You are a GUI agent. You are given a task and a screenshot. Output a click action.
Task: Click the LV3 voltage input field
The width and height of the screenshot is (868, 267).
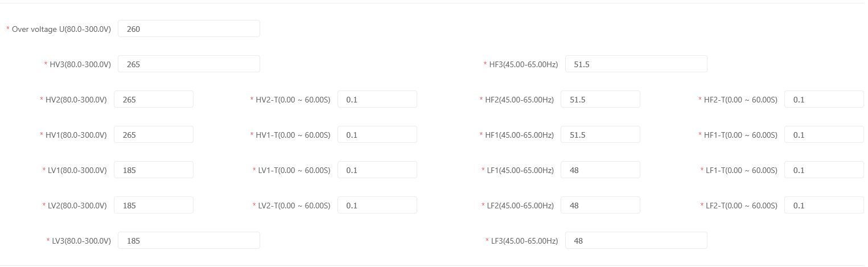tap(188, 241)
